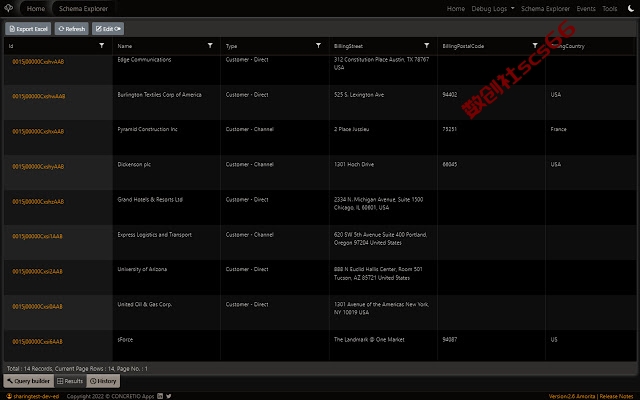640x400 pixels.
Task: Sort by the BillingPostalCode column header
Action: [x=463, y=46]
